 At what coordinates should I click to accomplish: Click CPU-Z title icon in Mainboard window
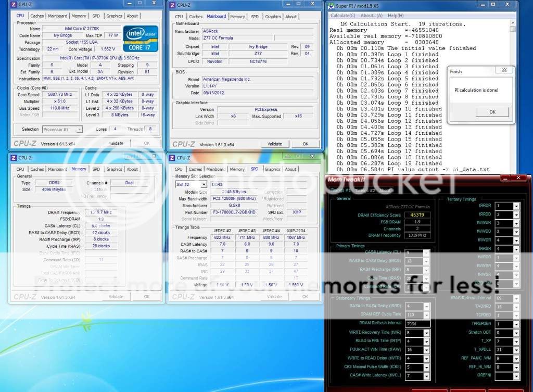(172, 5)
